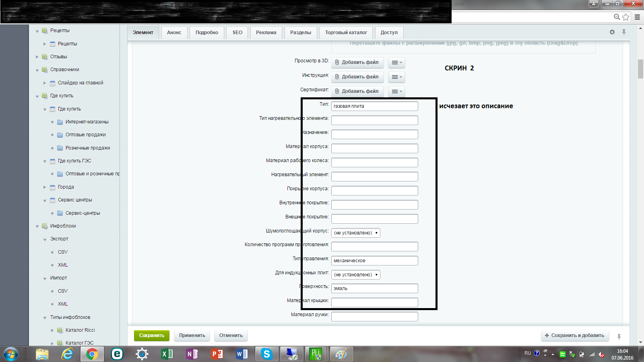The width and height of the screenshot is (644, 362).
Task: Open the Торговый каталог tab
Action: (346, 33)
